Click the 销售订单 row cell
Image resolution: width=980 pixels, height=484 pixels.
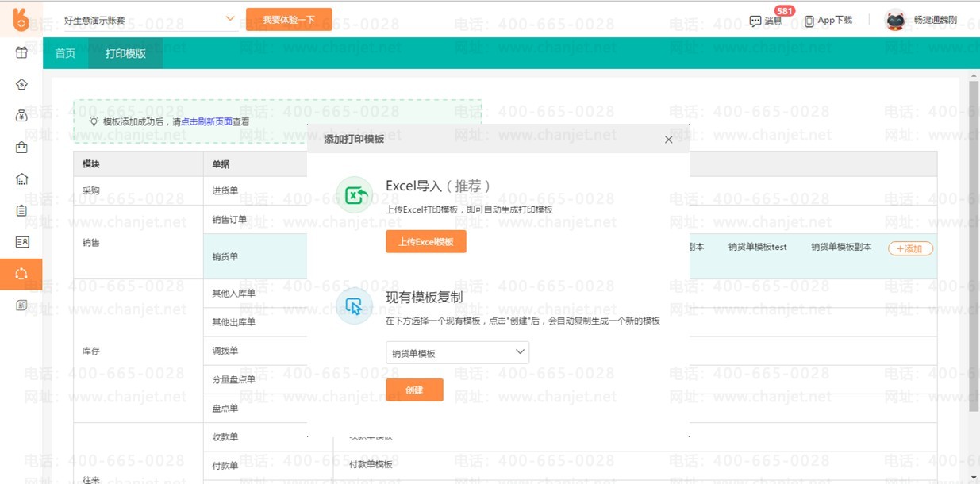coord(229,220)
